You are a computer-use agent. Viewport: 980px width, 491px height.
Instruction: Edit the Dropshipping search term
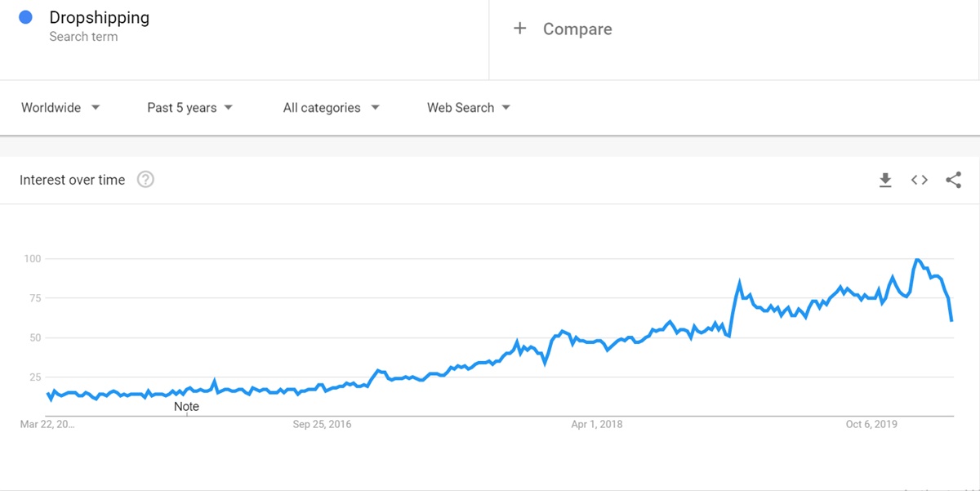(99, 17)
